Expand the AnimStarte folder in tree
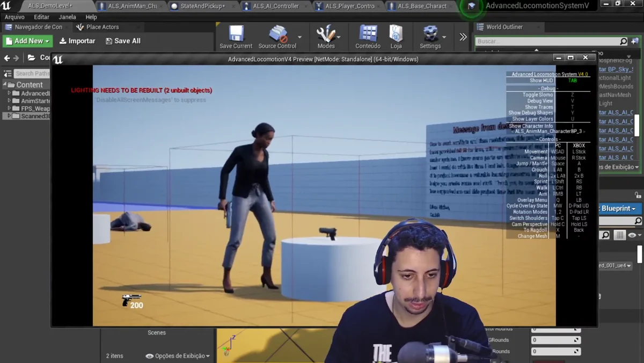 point(9,101)
